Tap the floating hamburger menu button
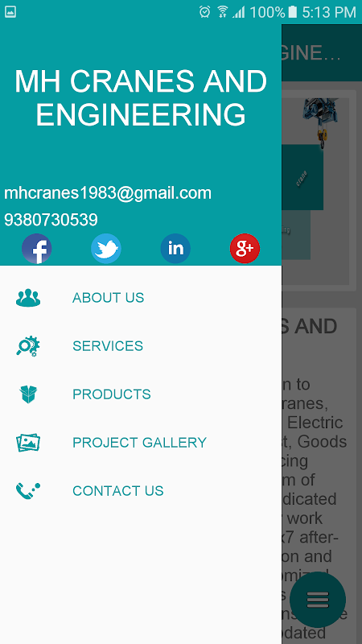The image size is (362, 644). (318, 600)
